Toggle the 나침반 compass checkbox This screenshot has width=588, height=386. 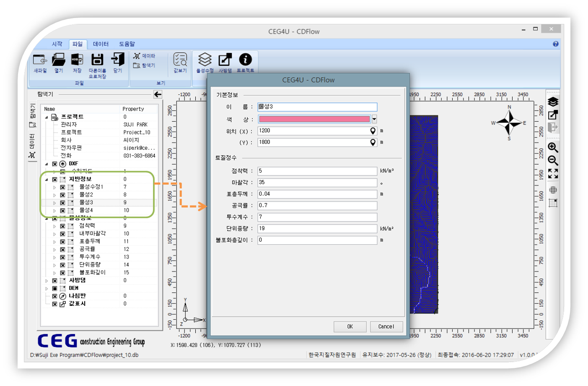click(x=54, y=296)
